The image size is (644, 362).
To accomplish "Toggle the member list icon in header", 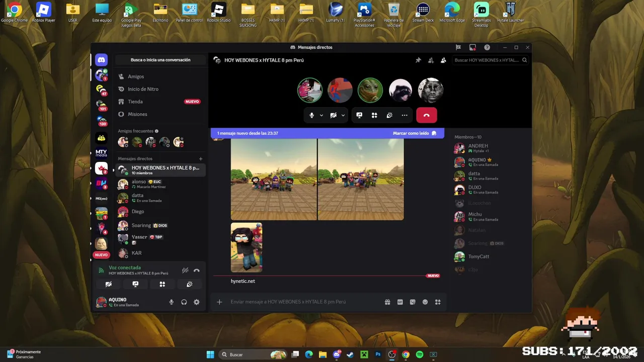I will [443, 60].
